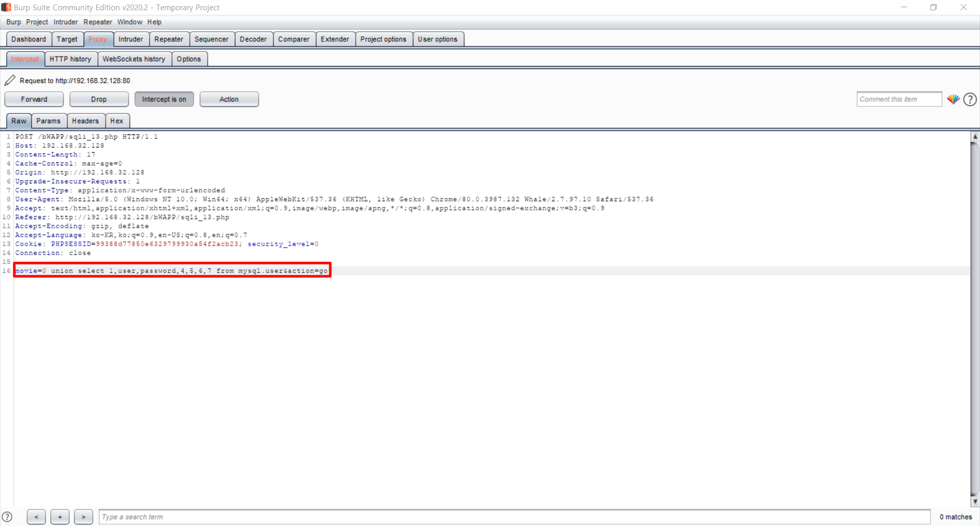Switch to the Target tab
This screenshot has height=526, width=980.
[67, 39]
